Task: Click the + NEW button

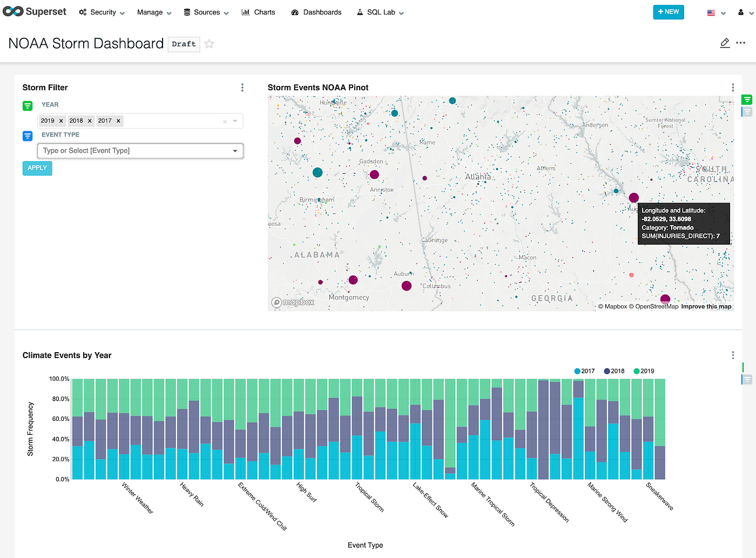Action: (x=669, y=12)
